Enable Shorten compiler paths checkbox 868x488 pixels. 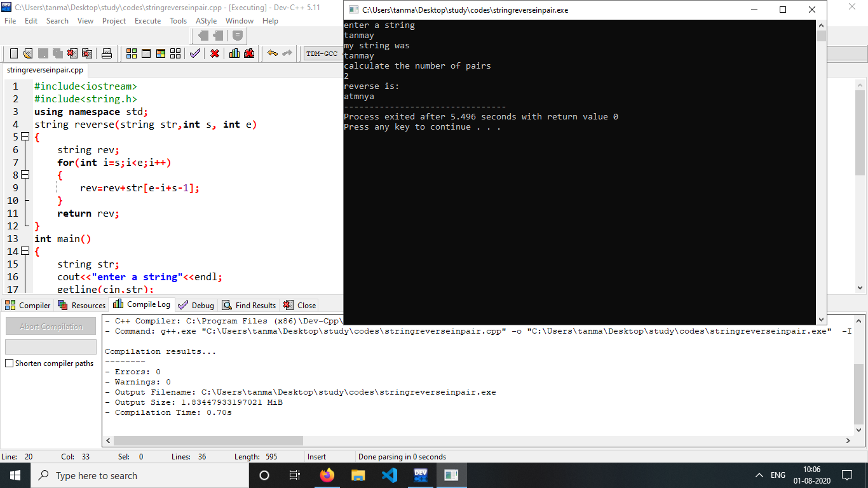click(10, 363)
